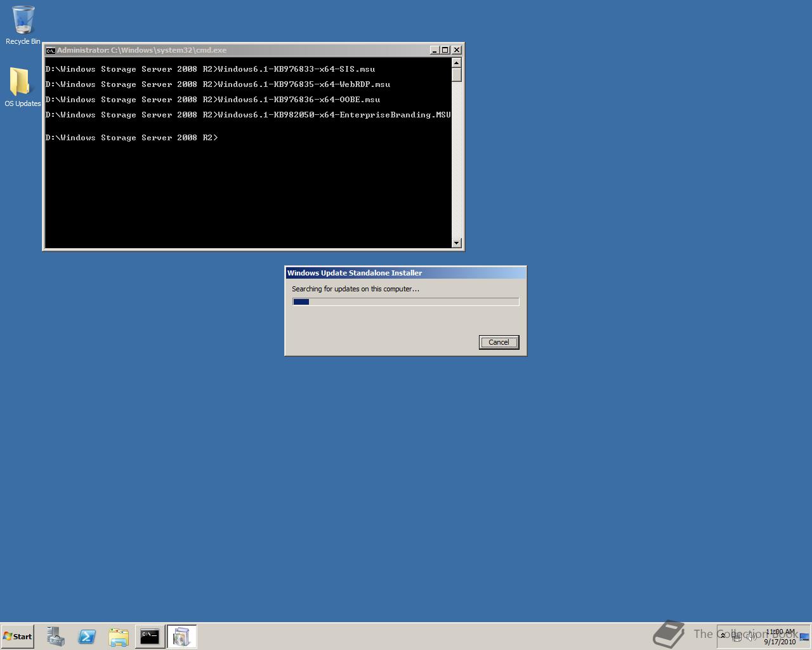Click the cmd vertical scrollbar thumb
This screenshot has height=650, width=812.
tap(457, 74)
